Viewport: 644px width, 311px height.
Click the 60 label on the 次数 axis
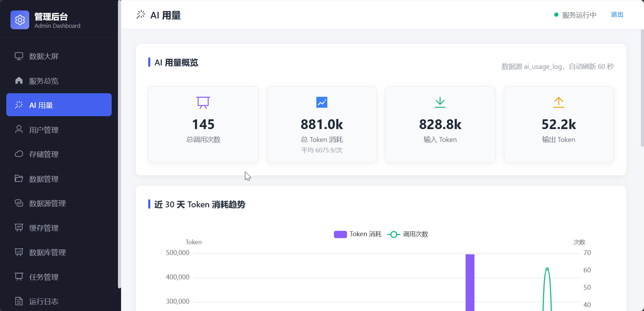click(x=587, y=270)
